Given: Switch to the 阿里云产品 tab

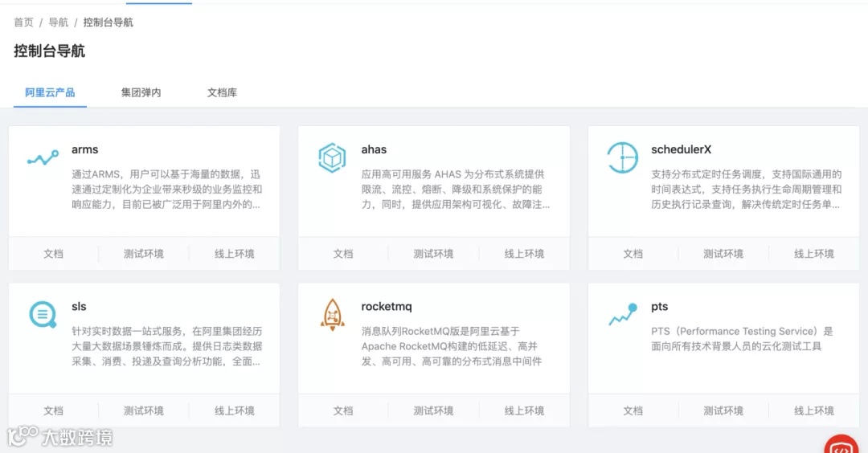Looking at the screenshot, I should tap(50, 92).
